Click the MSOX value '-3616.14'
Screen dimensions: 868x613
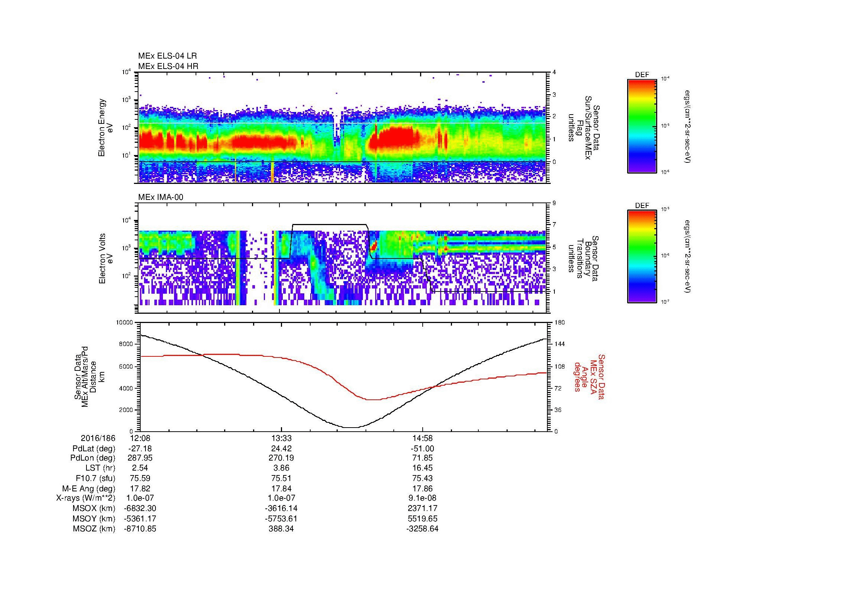281,508
